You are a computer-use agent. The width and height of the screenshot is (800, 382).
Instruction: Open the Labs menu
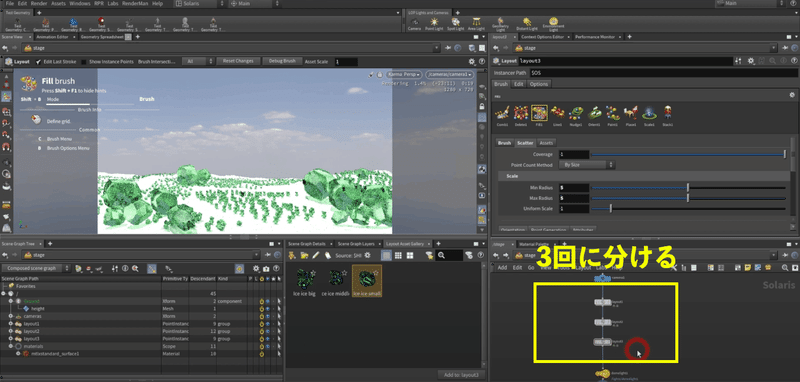[113, 4]
